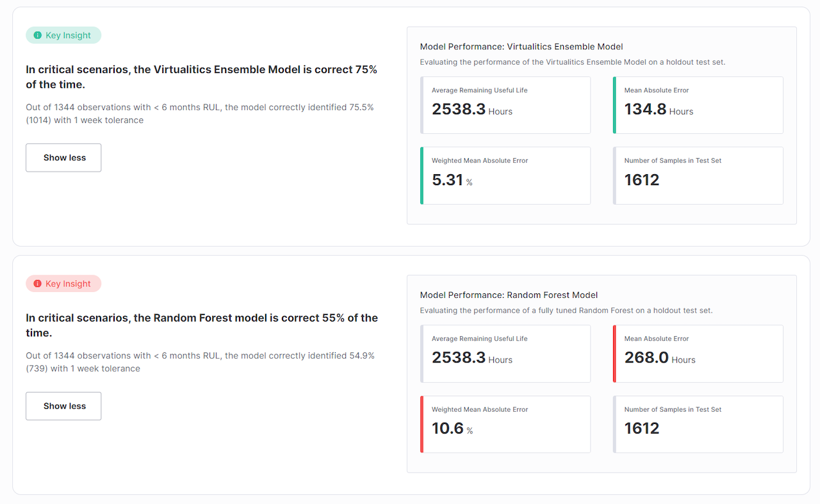The image size is (820, 504).
Task: Click Ensemble model's 2538.3 Hours value
Action: point(472,110)
